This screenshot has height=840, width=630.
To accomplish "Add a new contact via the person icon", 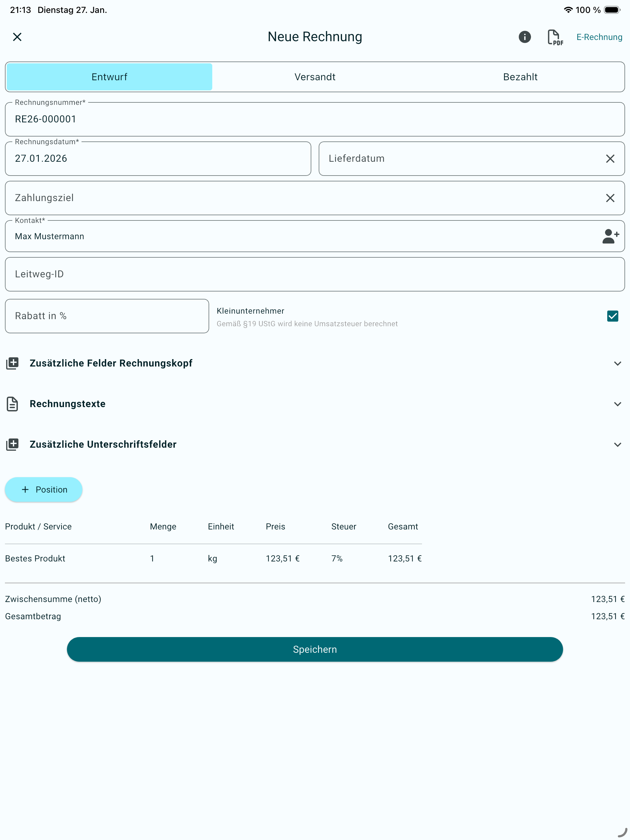I will point(611,236).
